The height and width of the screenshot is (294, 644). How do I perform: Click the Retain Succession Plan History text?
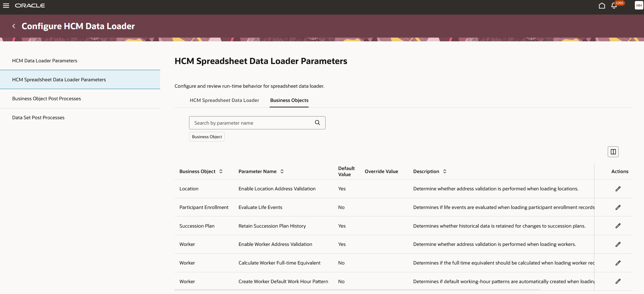pyautogui.click(x=272, y=226)
